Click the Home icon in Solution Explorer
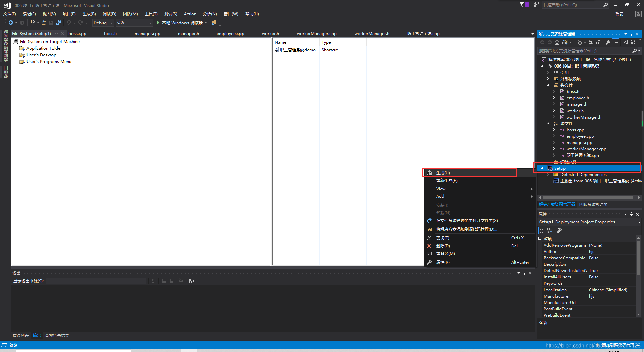 coord(557,42)
